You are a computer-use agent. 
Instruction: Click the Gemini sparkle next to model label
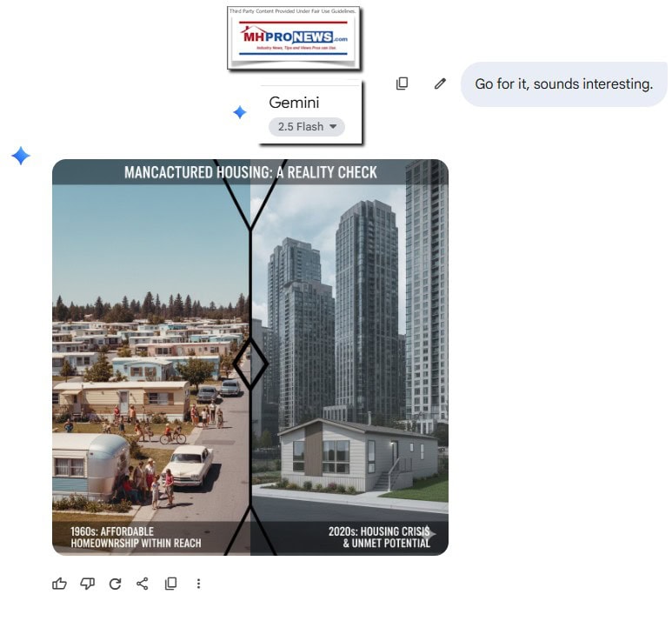[x=240, y=112]
